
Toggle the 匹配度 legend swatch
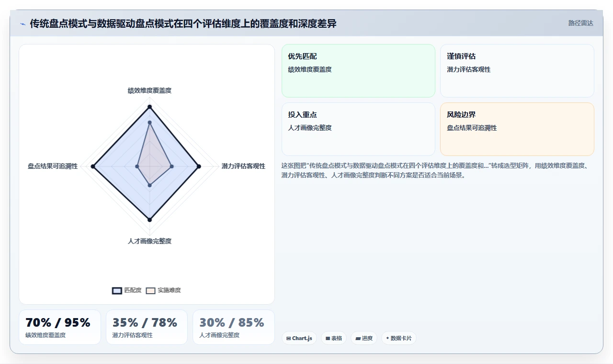click(x=117, y=290)
